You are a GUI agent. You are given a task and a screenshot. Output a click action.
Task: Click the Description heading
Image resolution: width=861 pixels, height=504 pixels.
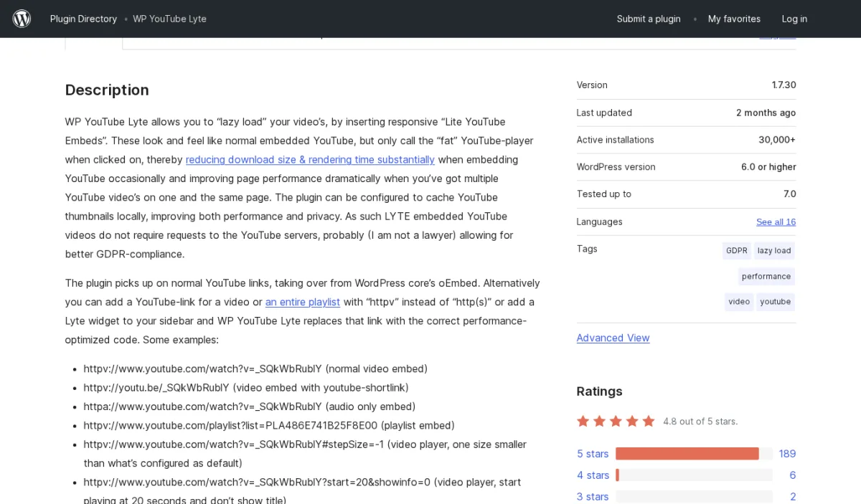coord(107,90)
